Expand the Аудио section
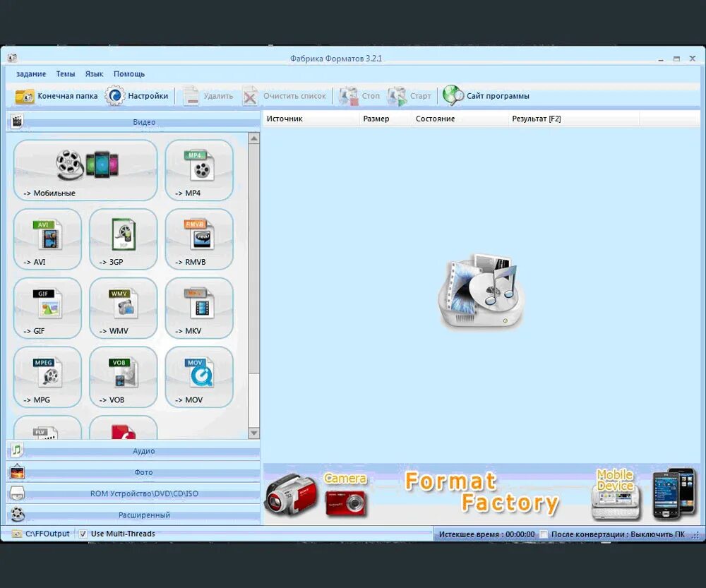This screenshot has height=588, width=706. point(133,450)
